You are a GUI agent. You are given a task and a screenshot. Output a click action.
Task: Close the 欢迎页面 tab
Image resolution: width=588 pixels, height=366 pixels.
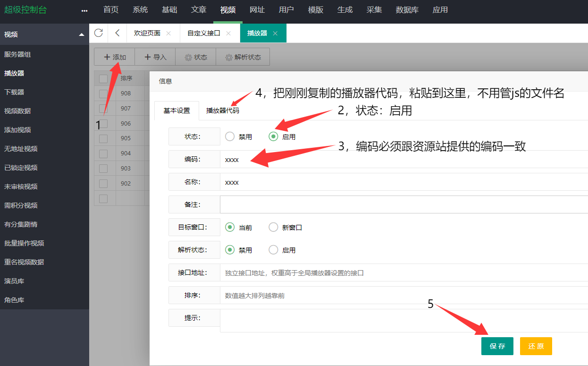pyautogui.click(x=168, y=34)
